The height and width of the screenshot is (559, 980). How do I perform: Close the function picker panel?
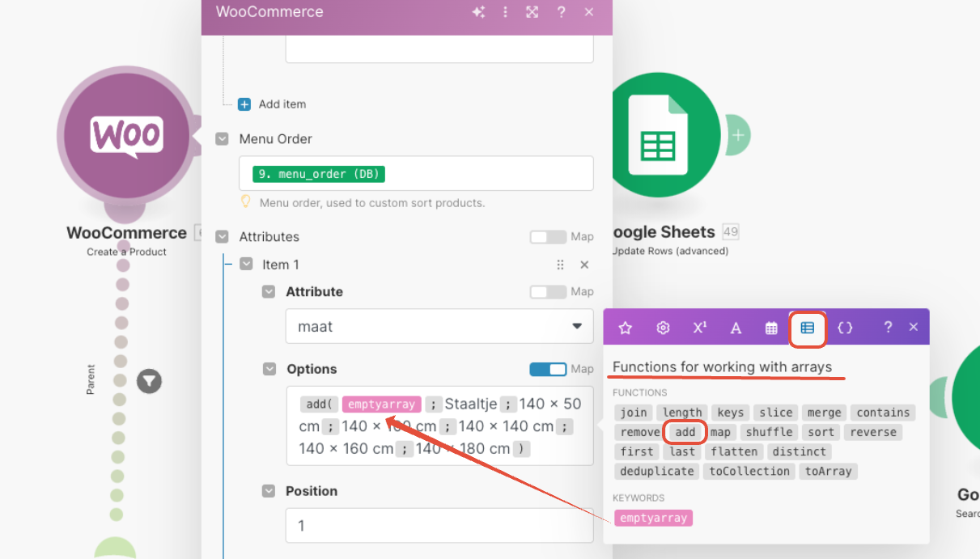click(914, 327)
